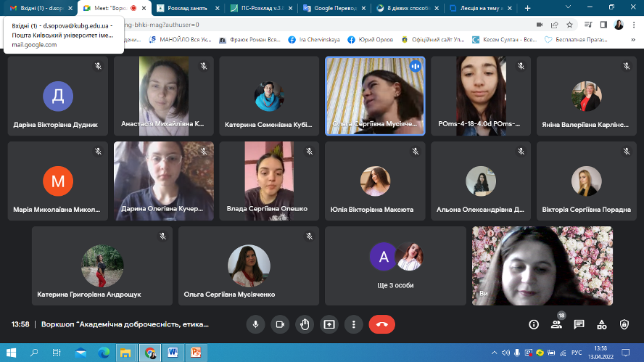Click the Дарина Вікторівна Дудник avatar
Viewport: 644px width, 362px height.
(58, 96)
